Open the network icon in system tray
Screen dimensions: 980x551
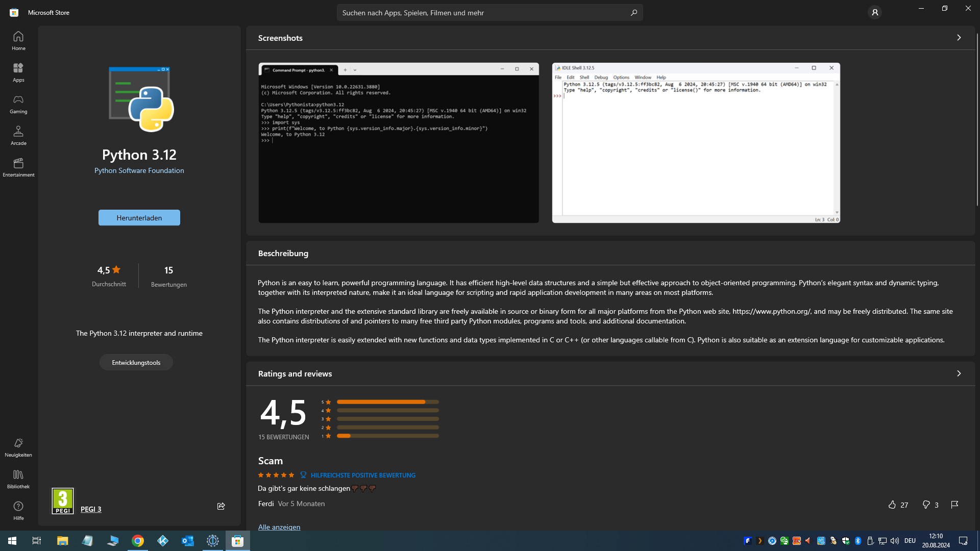coord(882,541)
